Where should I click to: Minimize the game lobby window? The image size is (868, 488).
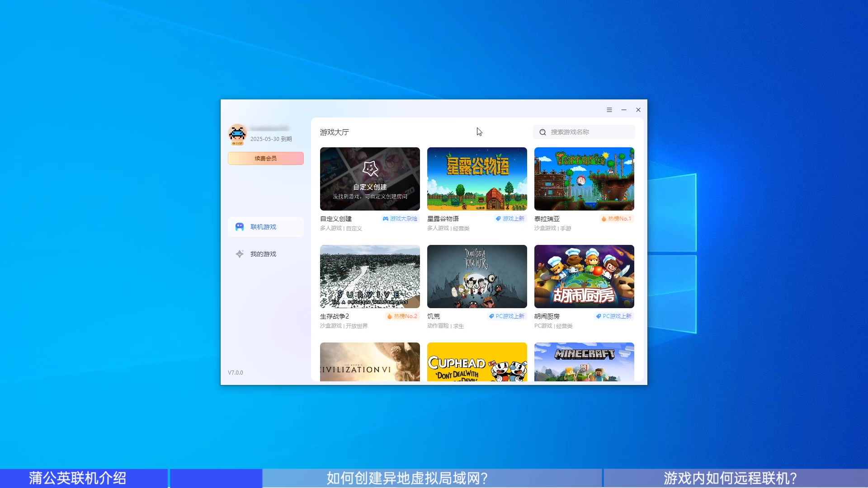[624, 110]
